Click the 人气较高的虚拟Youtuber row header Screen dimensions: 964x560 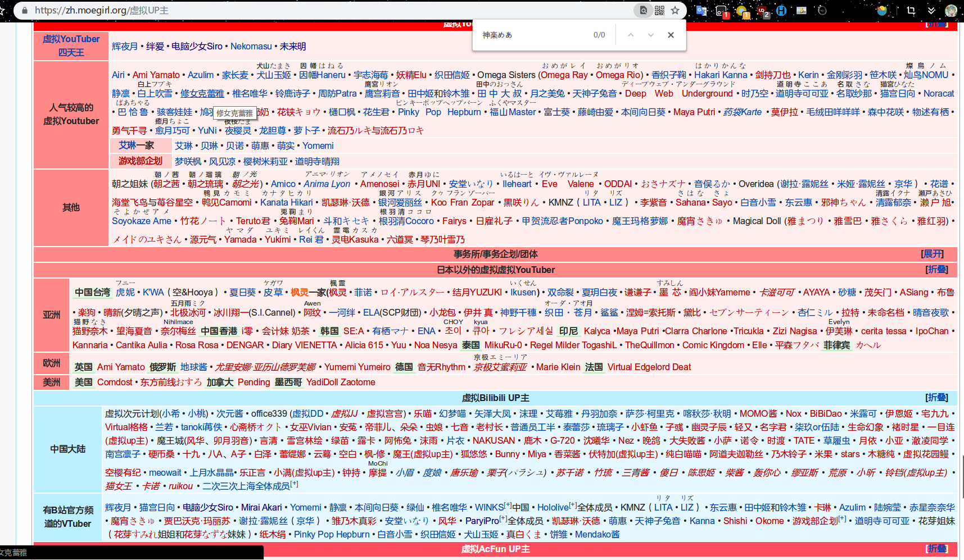pos(71,114)
